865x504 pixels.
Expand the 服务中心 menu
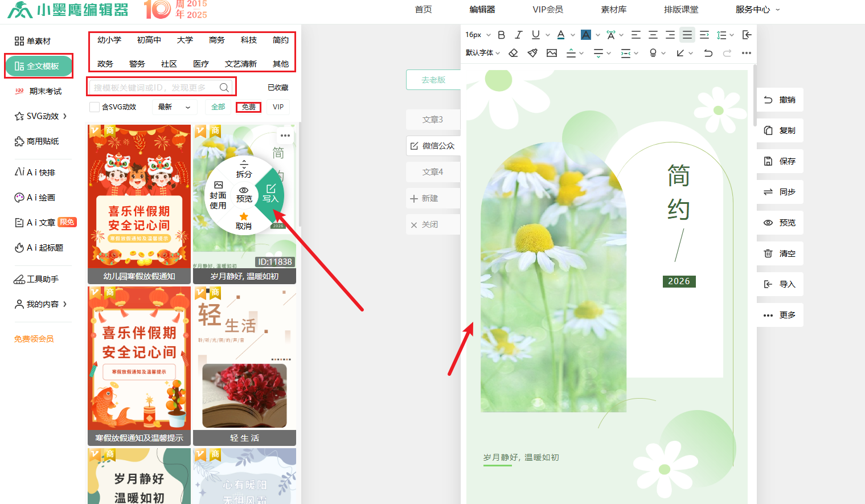(x=757, y=10)
